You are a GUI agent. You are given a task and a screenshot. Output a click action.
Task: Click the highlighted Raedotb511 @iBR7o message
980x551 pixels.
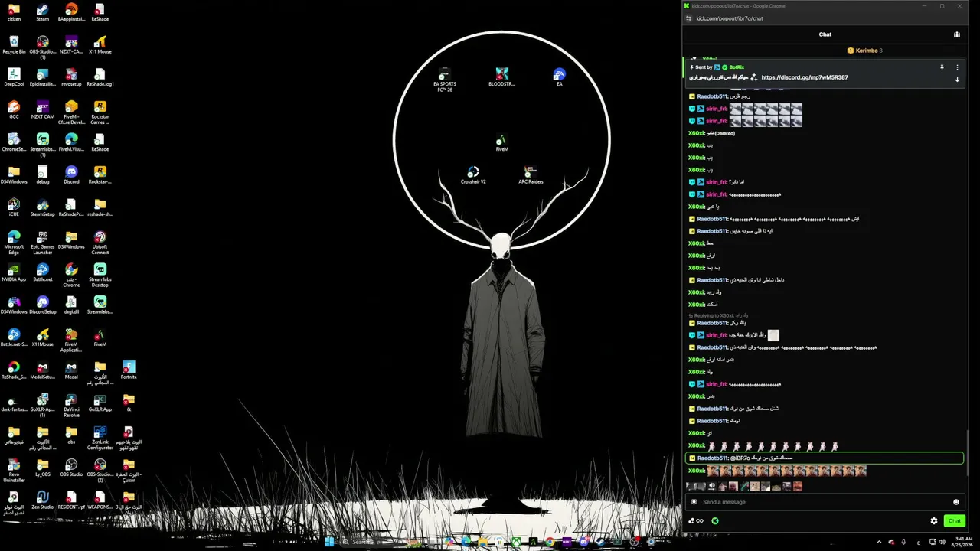[825, 458]
